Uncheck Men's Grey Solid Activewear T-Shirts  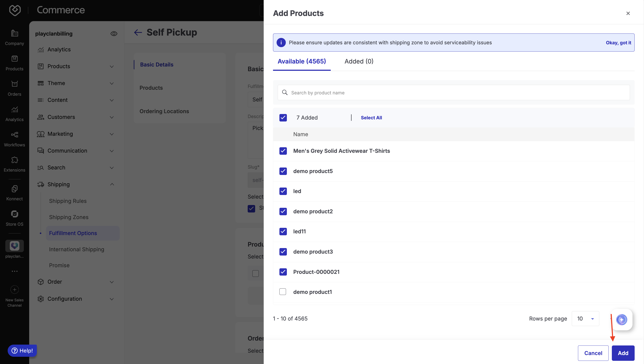283,151
